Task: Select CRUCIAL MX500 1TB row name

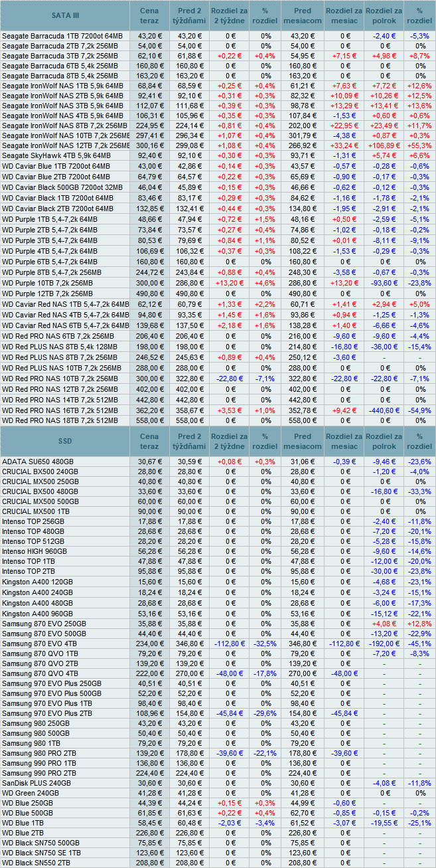Action: (36, 511)
